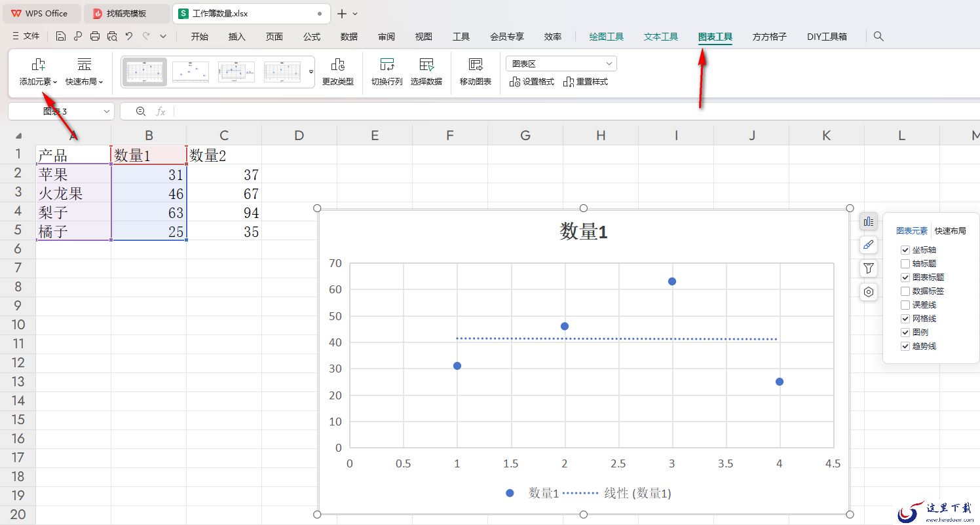Open the quick access toolbar customize chevron
This screenshot has width=980, height=525.
tap(163, 37)
